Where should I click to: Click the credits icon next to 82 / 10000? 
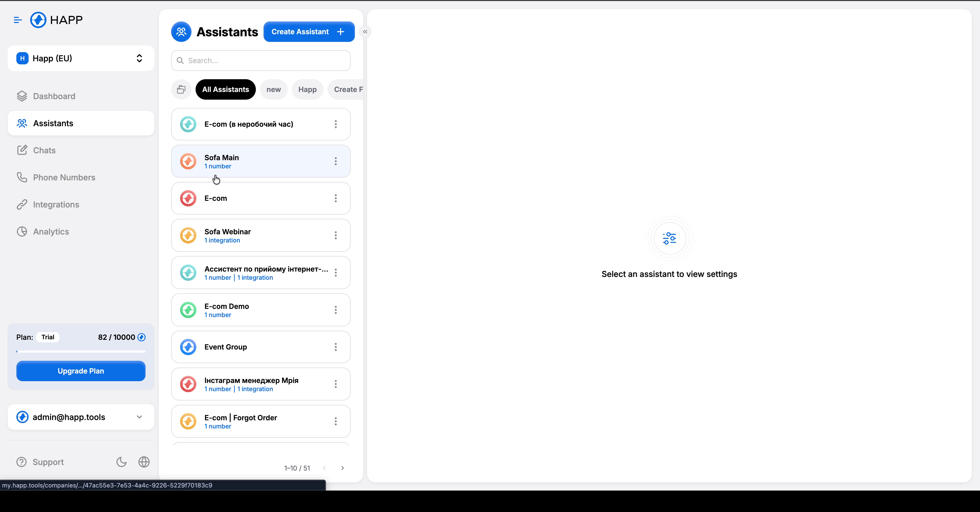tap(141, 337)
